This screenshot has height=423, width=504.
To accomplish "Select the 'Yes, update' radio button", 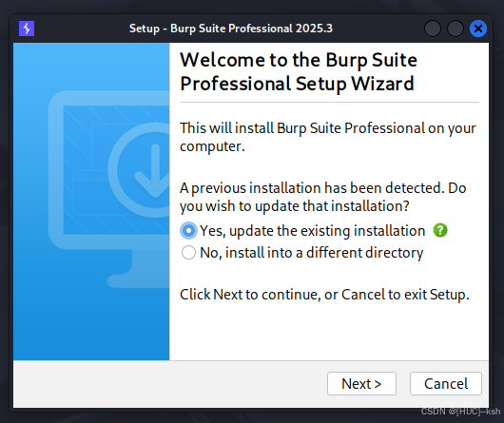I will pyautogui.click(x=188, y=231).
